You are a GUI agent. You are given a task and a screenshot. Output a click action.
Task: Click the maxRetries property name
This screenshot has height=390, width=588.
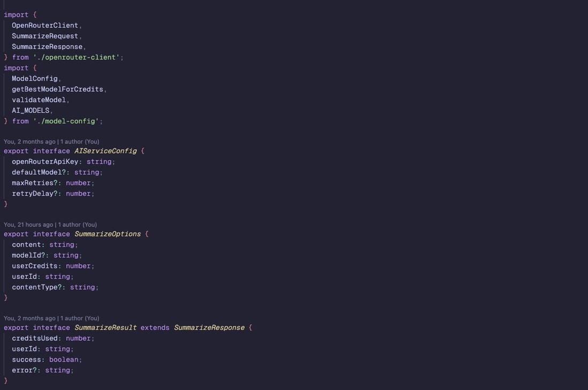[32, 183]
